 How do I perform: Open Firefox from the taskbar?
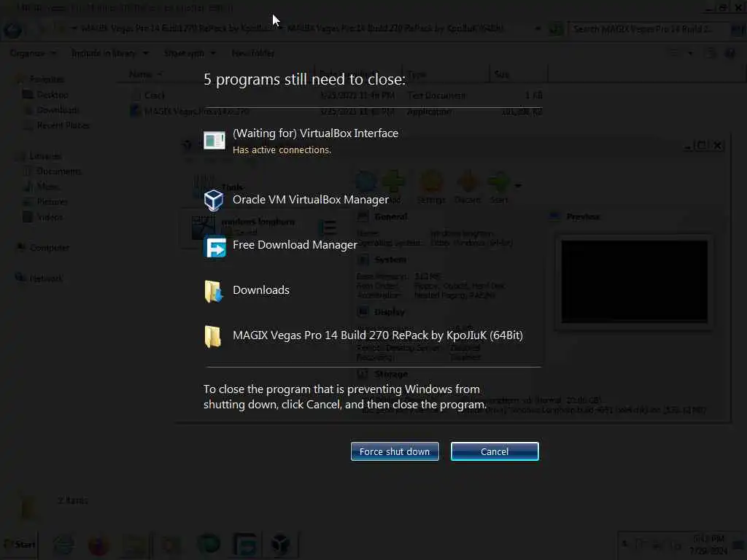98,545
